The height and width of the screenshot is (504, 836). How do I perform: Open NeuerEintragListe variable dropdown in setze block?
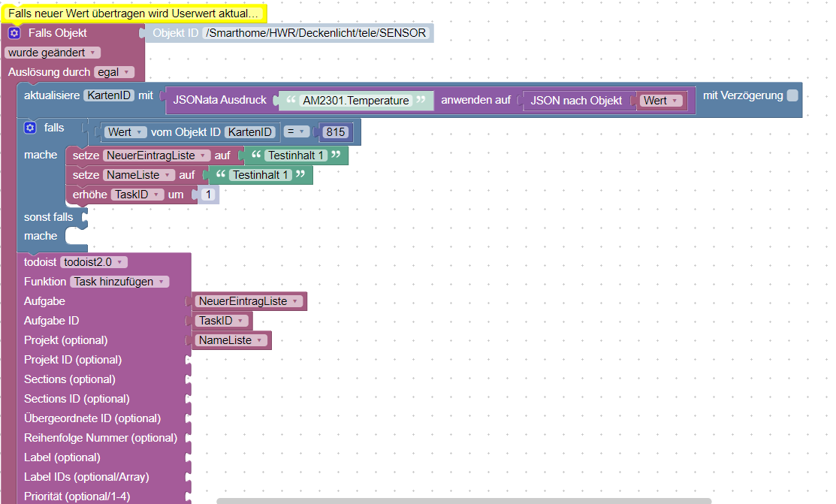156,155
